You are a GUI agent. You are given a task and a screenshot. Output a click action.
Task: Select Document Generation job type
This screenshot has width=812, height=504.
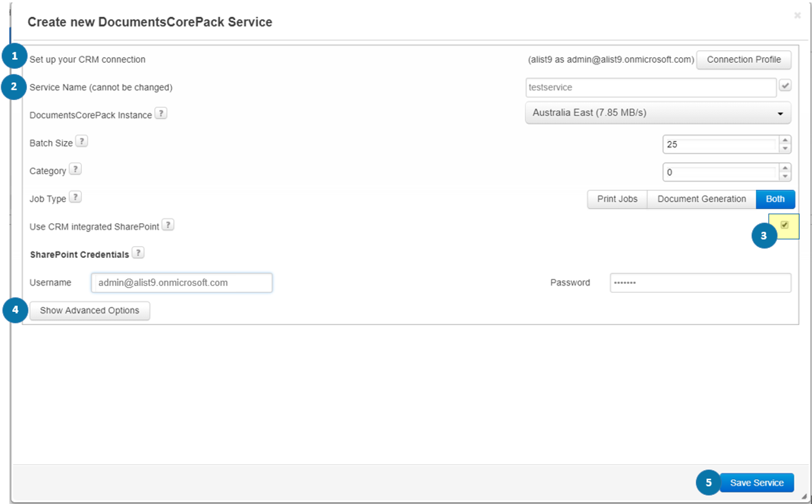point(701,199)
